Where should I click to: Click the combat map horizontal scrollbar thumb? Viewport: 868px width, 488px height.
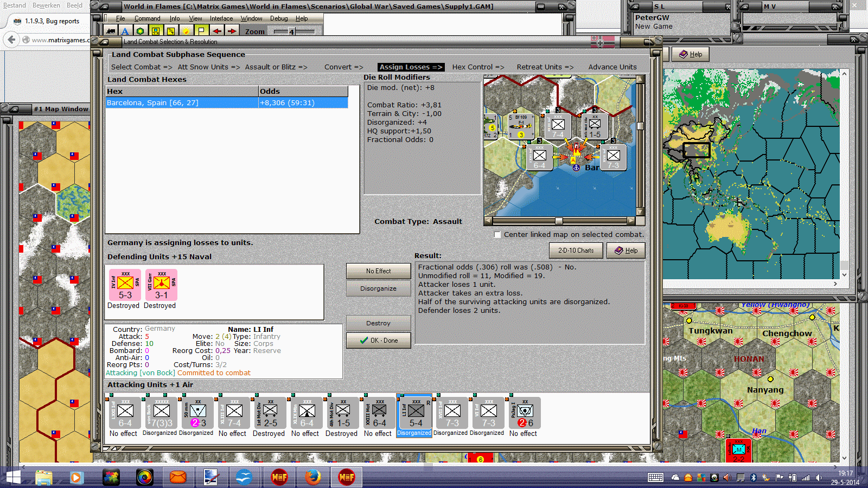click(x=559, y=221)
